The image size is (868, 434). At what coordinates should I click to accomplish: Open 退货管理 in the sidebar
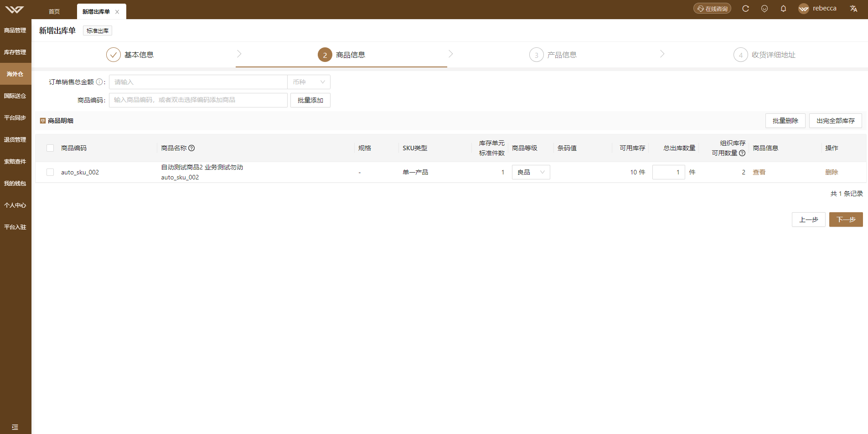(15, 140)
